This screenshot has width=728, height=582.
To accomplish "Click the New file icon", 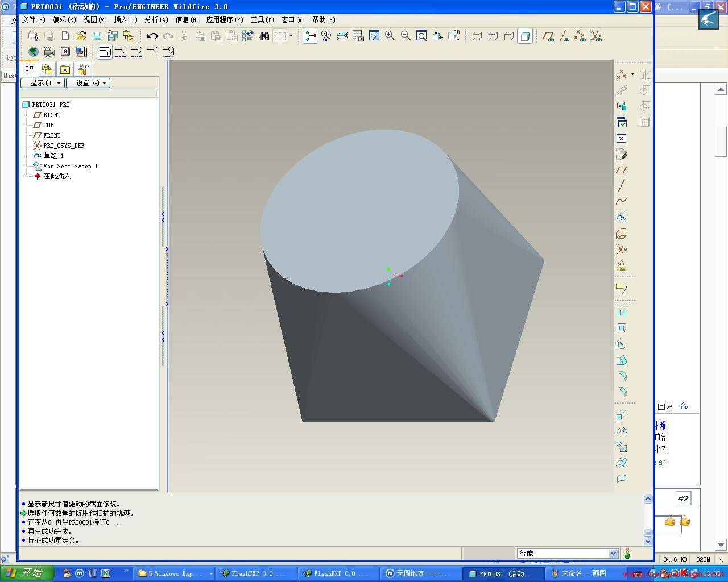I will point(65,36).
